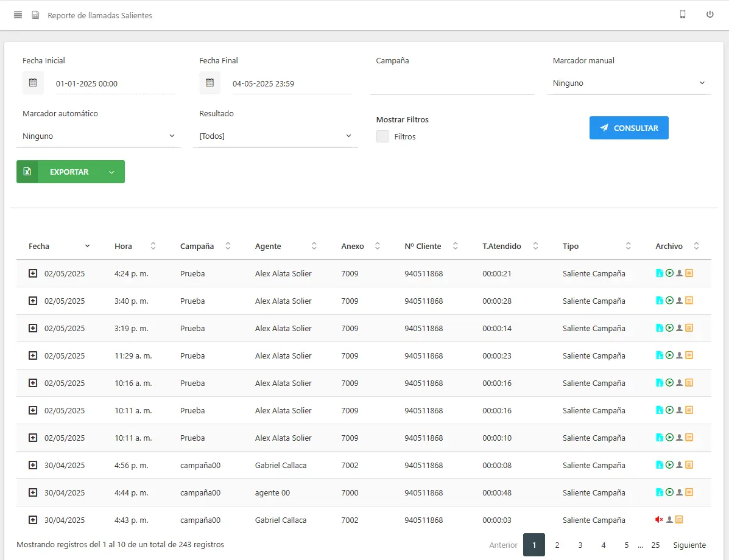Click current page 1 pagination button
729x560 pixels.
[534, 545]
